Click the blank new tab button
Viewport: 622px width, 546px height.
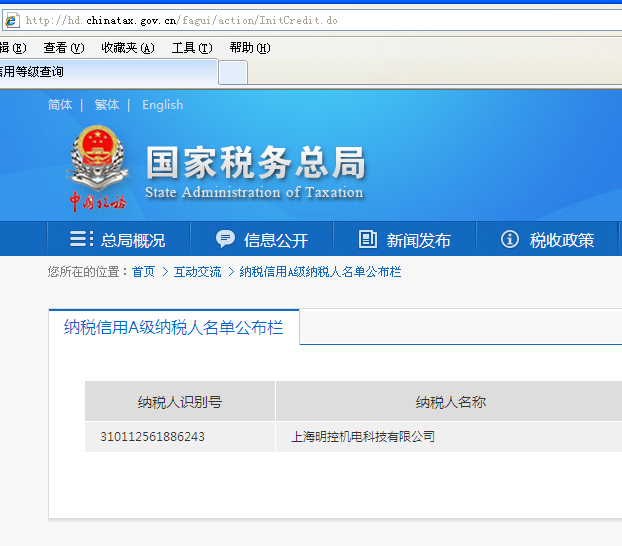click(x=233, y=72)
